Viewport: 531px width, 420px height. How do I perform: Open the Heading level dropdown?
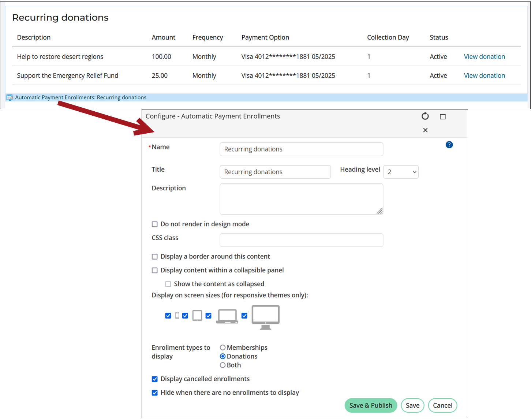[x=401, y=172]
